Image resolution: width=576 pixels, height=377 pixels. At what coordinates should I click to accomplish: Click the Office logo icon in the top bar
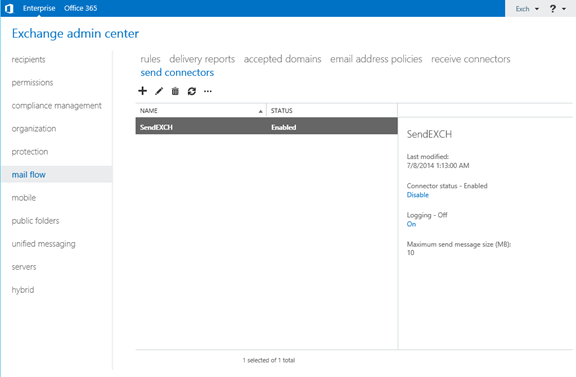pos(10,8)
